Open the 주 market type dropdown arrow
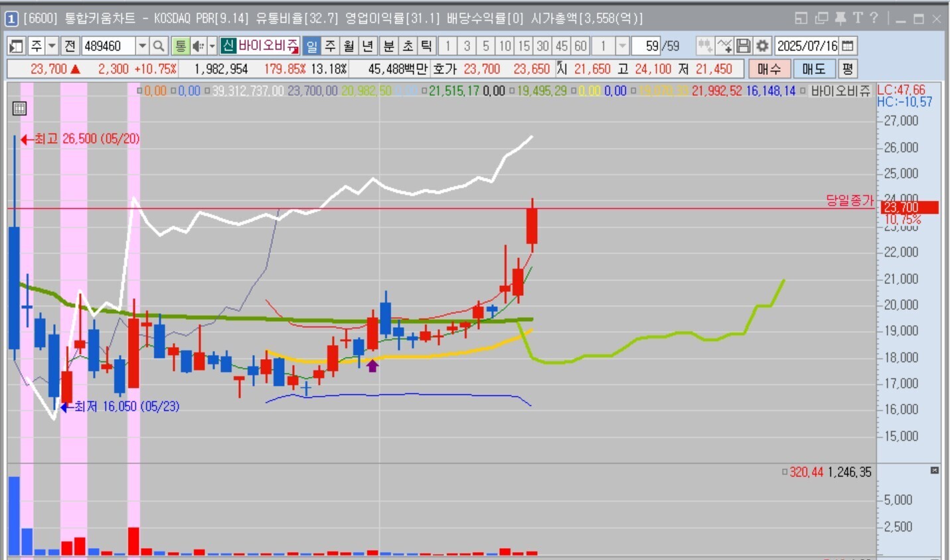The image size is (950, 560). tap(52, 46)
